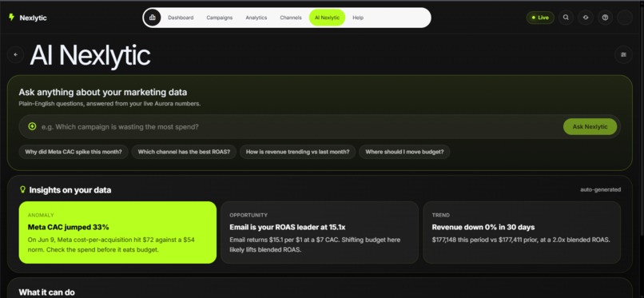Image resolution: width=644 pixels, height=298 pixels.
Task: Pick 'Which channel has the best ROAS?' suggestion
Action: (184, 152)
